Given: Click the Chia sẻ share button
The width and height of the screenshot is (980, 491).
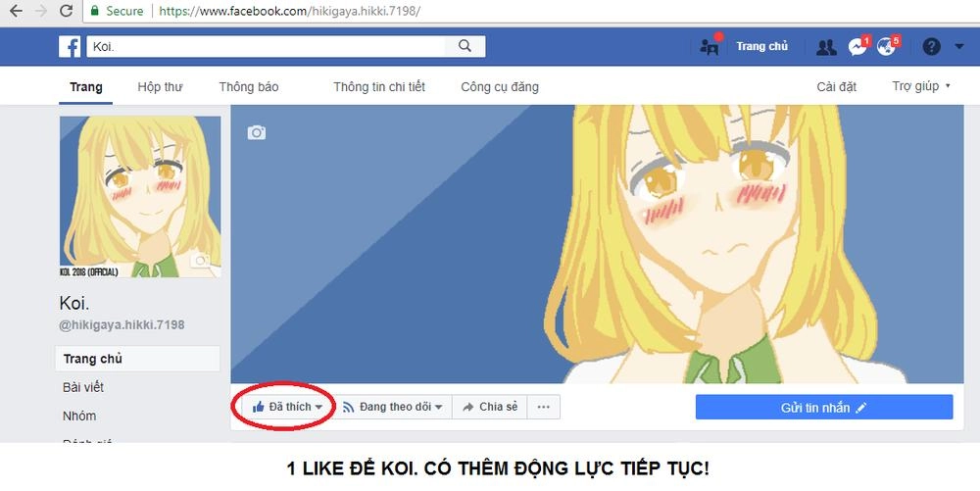Looking at the screenshot, I should tap(489, 407).
